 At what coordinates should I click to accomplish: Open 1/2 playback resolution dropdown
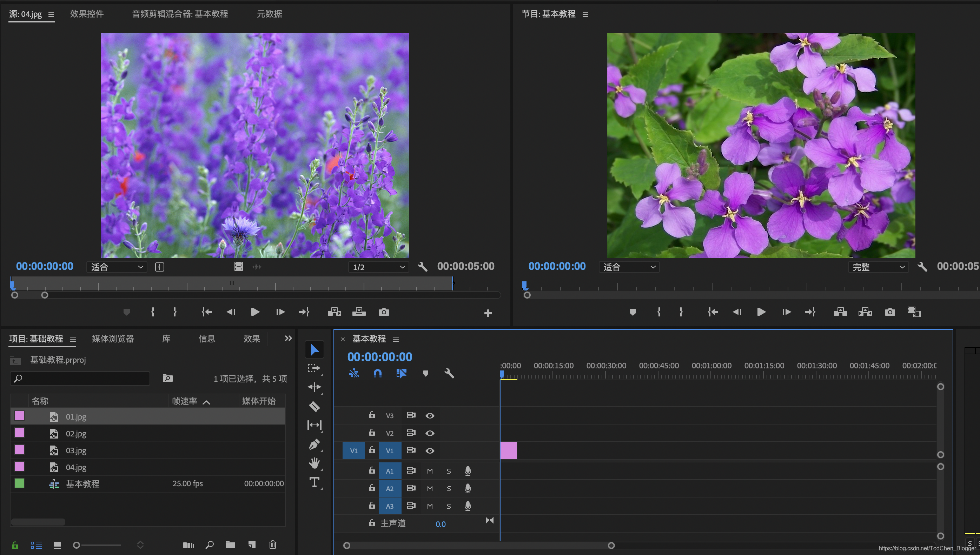click(378, 267)
